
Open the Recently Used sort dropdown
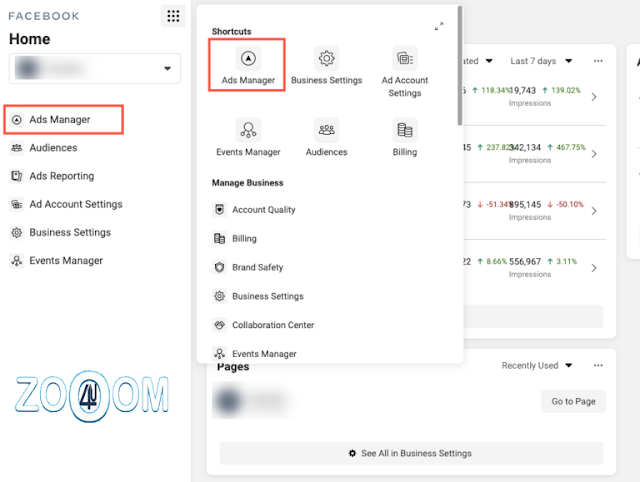pos(537,365)
